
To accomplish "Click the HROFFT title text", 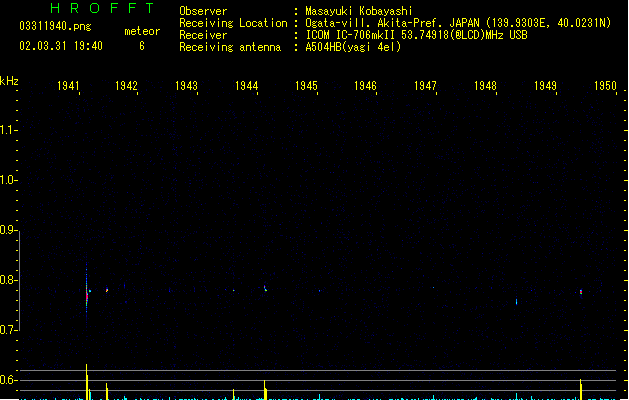I will [102, 8].
